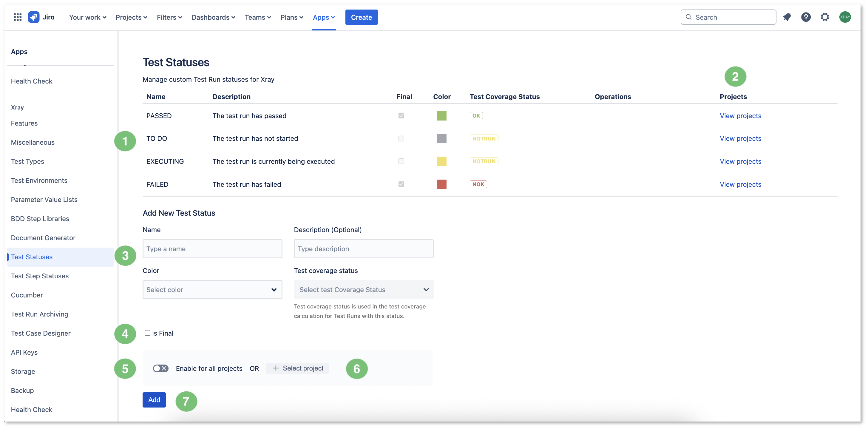Click 'The test run has failed' description
868x429 pixels.
point(247,184)
